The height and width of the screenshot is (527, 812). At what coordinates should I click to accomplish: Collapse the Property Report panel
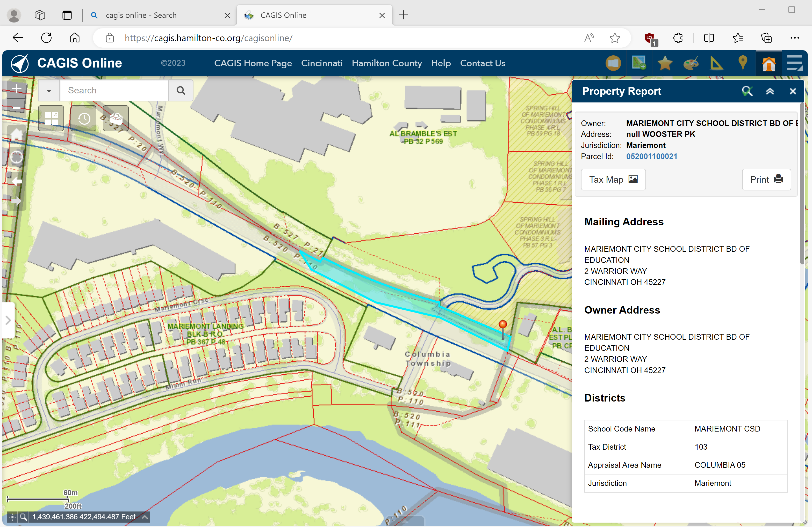pyautogui.click(x=770, y=91)
